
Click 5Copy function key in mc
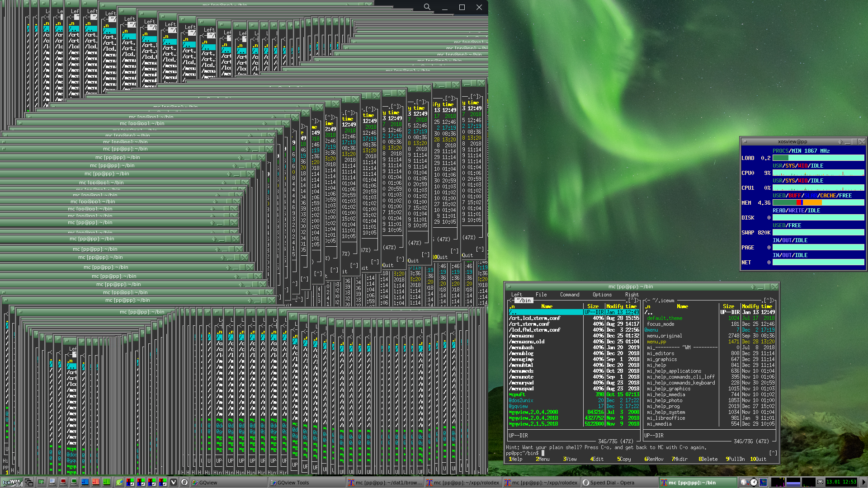pos(624,459)
